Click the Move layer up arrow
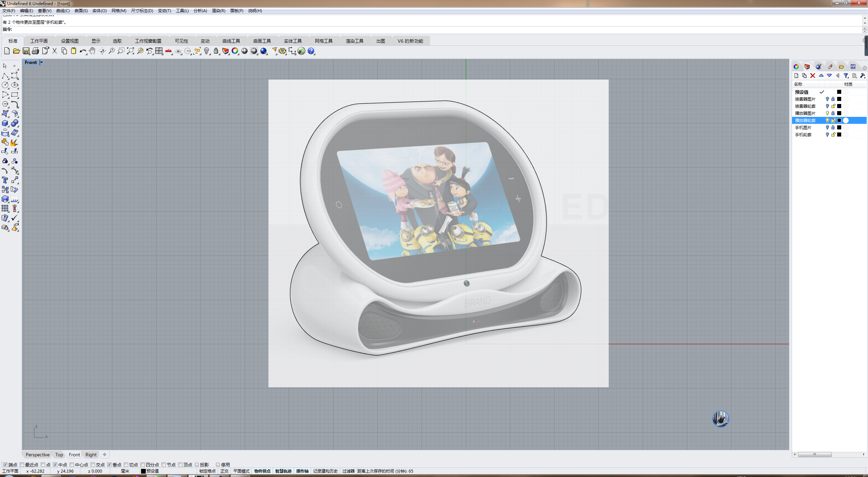The width and height of the screenshot is (868, 477). tap(821, 76)
